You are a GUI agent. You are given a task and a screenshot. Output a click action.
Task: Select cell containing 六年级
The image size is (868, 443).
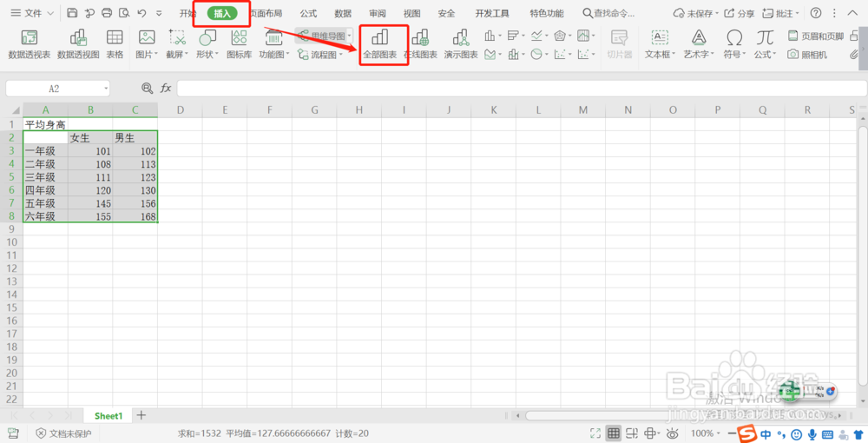pos(45,216)
